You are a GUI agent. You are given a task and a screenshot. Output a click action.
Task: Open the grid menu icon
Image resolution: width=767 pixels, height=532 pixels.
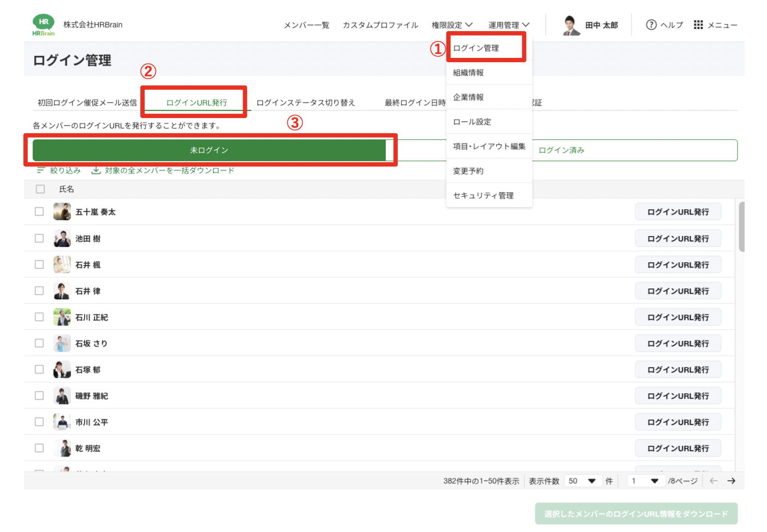[698, 25]
